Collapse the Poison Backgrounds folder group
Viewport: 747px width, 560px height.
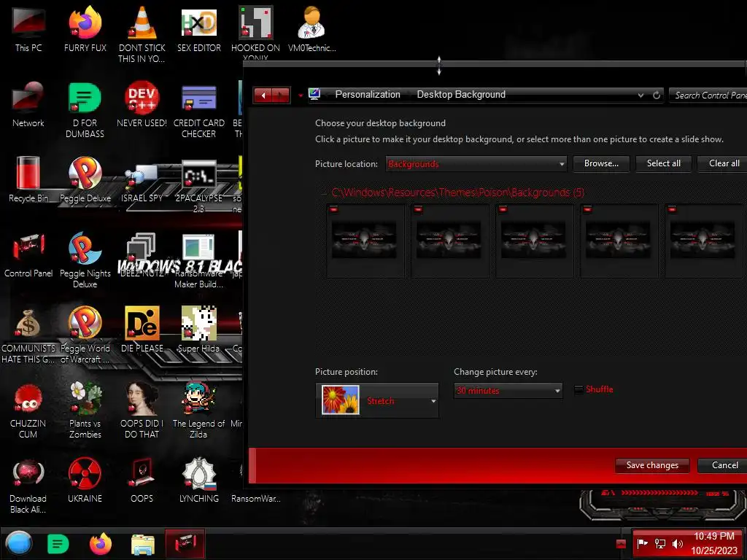pos(325,192)
